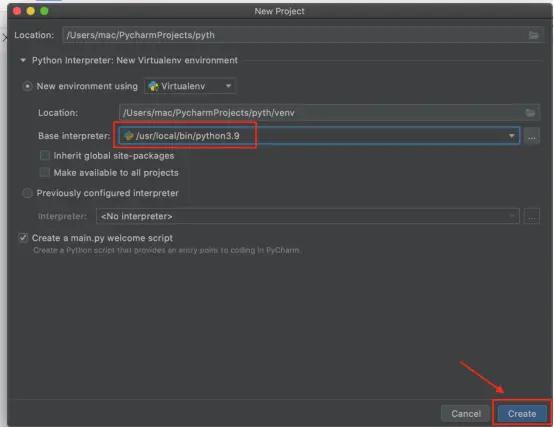Click the welcome script description text
Image resolution: width=554 pixels, height=428 pixels.
pyautogui.click(x=167, y=250)
